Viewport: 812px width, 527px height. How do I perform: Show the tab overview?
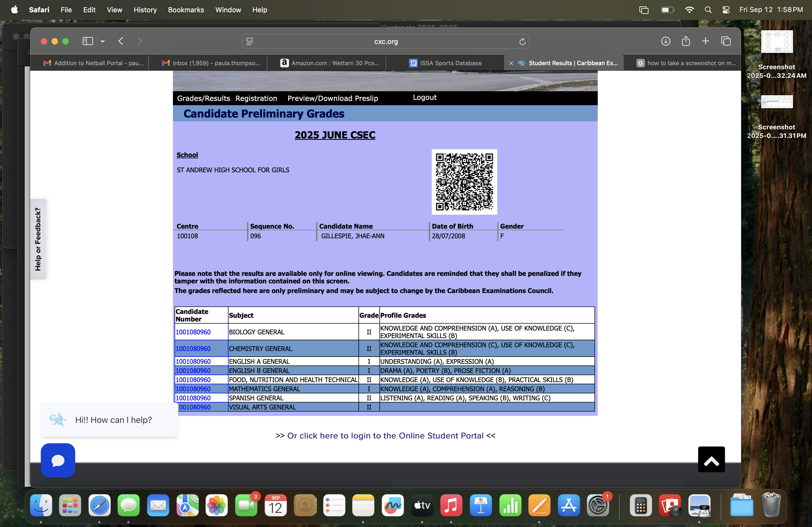pos(726,41)
